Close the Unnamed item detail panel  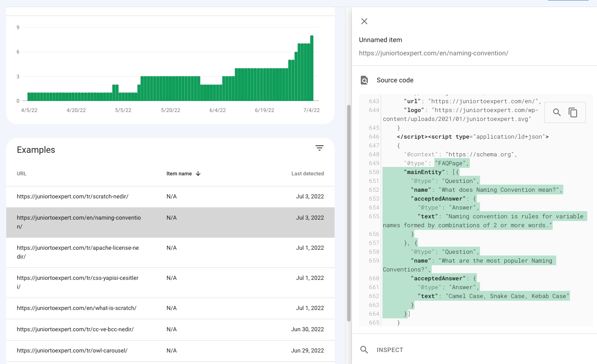[364, 21]
